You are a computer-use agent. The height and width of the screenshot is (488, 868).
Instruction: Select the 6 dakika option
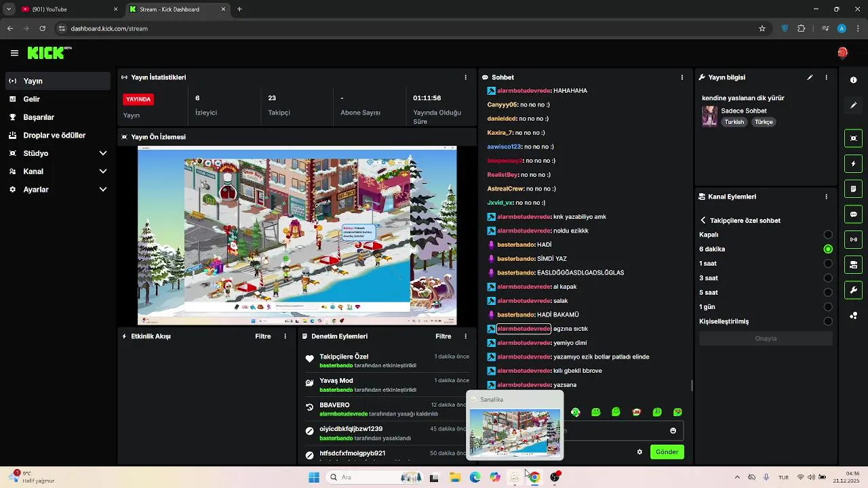(x=766, y=249)
